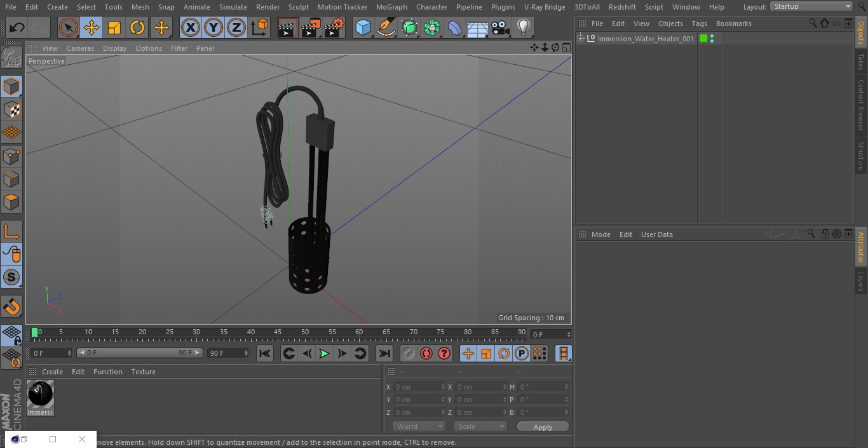
Task: Open the V-Ray Bridge menu
Action: (545, 7)
